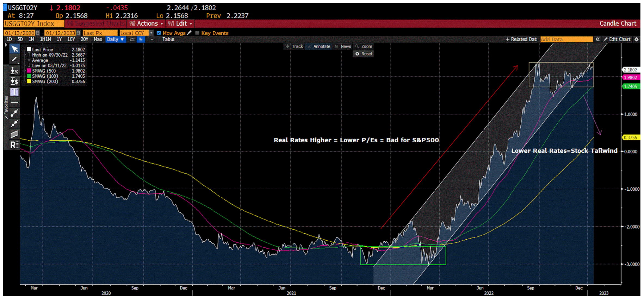Click the Reset zoom button
644x299 pixels.
pos(364,54)
